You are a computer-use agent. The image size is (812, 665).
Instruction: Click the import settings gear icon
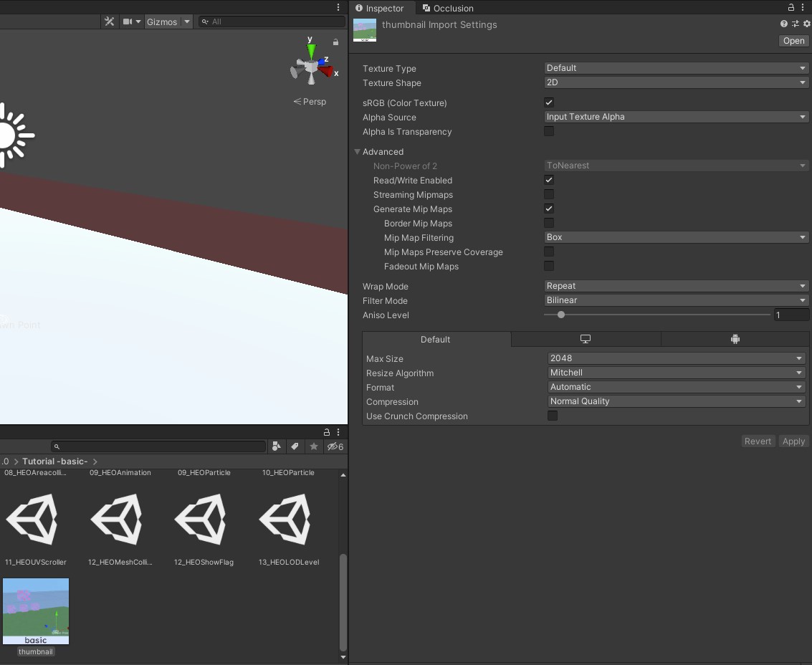click(x=807, y=24)
